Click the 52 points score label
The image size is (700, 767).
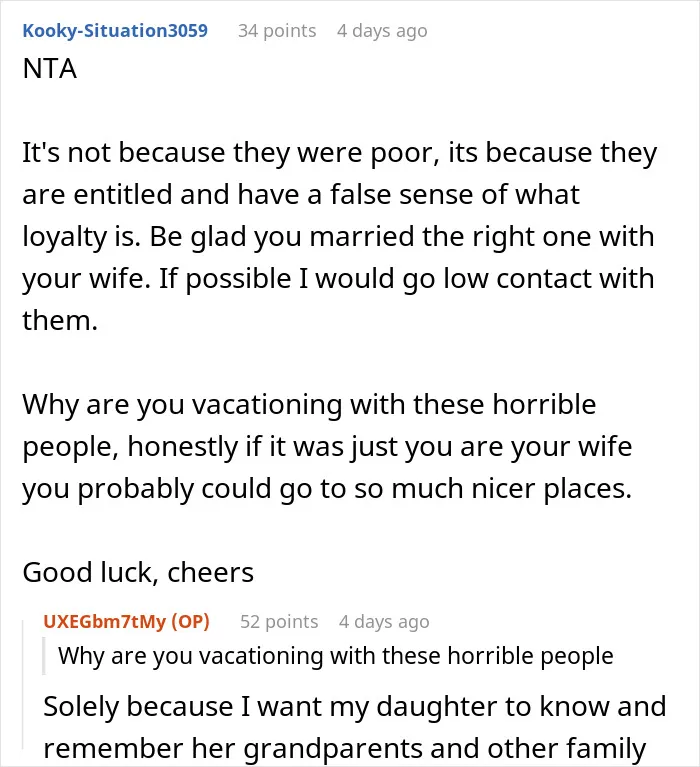click(x=279, y=621)
